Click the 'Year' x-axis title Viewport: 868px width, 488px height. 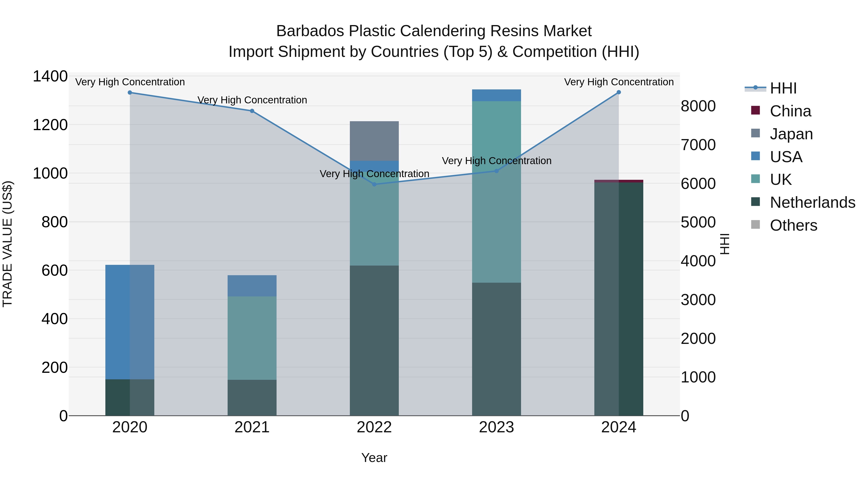point(374,458)
